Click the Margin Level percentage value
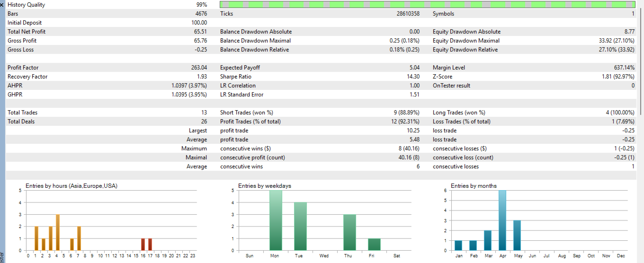The width and height of the screenshot is (644, 263). coord(625,68)
